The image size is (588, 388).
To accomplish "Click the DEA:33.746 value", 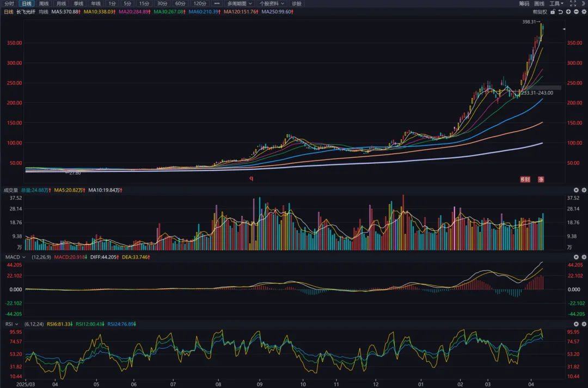I will pyautogui.click(x=136, y=257).
